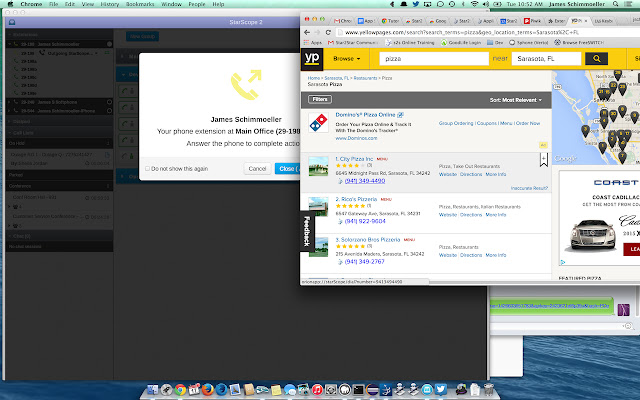Toggle status circle for 29-198 James Schimmoeller

click(109, 44)
